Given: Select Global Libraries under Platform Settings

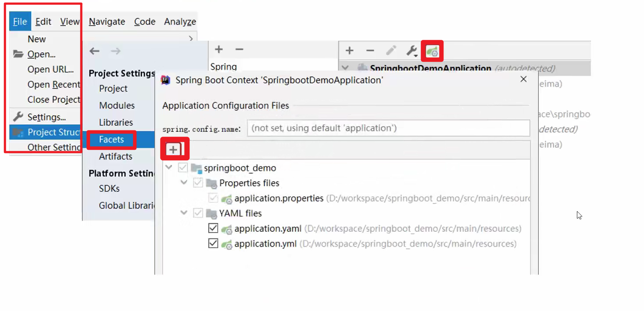Looking at the screenshot, I should point(126,205).
